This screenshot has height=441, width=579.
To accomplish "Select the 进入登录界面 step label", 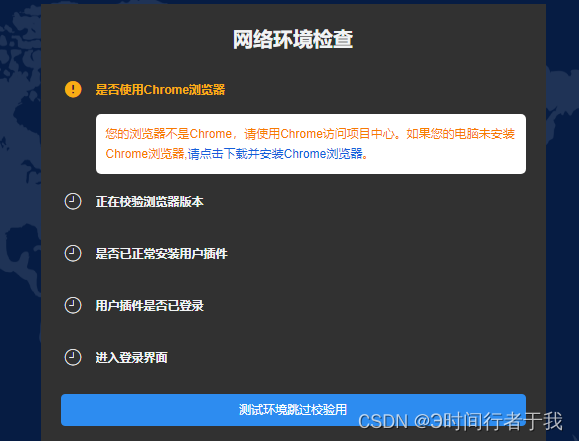I will pyautogui.click(x=131, y=358).
